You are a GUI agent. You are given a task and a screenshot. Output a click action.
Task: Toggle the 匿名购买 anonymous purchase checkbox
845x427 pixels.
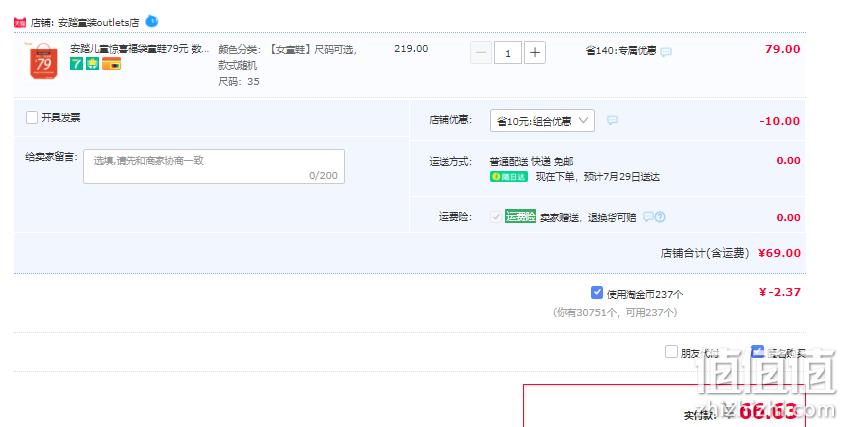(757, 352)
